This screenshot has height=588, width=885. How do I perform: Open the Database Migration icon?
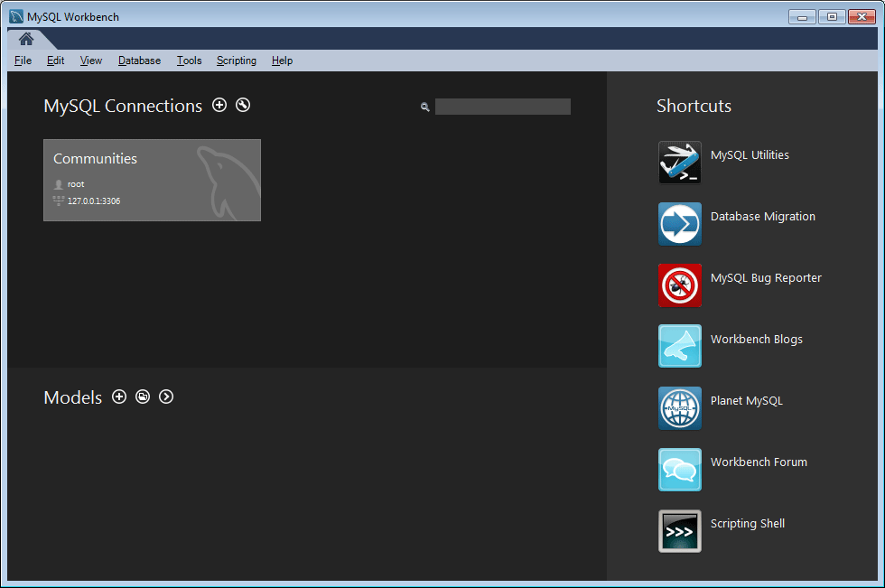(679, 224)
